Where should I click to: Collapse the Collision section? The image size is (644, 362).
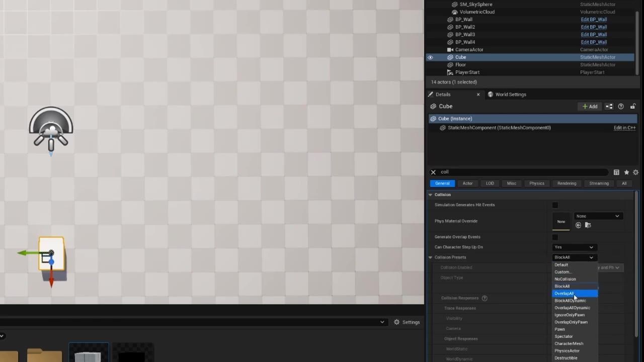click(x=430, y=195)
